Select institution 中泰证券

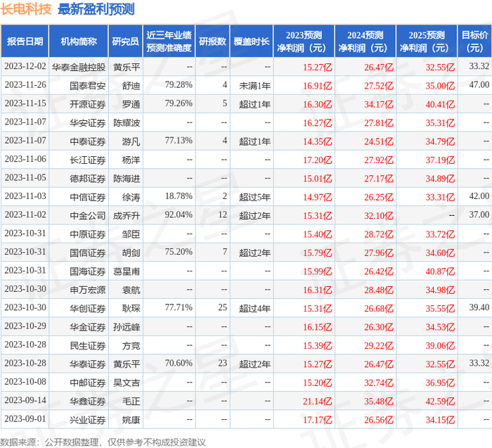(x=88, y=141)
